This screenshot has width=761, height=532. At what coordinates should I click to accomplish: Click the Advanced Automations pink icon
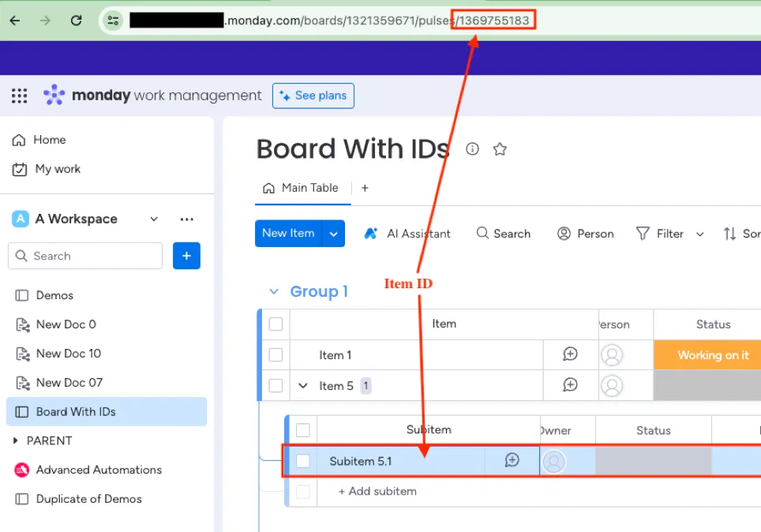click(22, 470)
